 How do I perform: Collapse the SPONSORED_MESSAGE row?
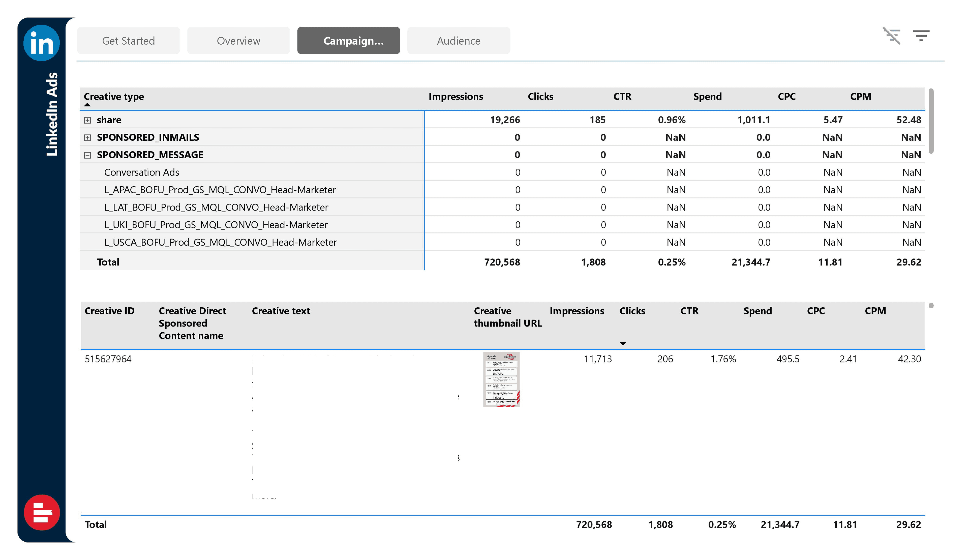coord(87,155)
